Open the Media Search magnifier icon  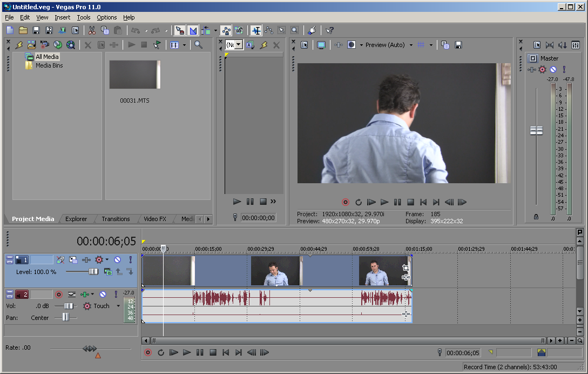pos(198,45)
